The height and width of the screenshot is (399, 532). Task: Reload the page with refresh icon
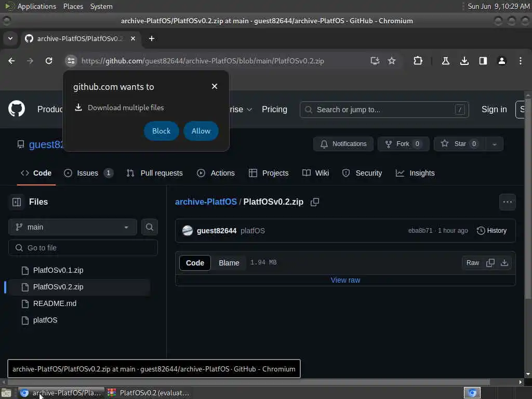[x=49, y=61]
